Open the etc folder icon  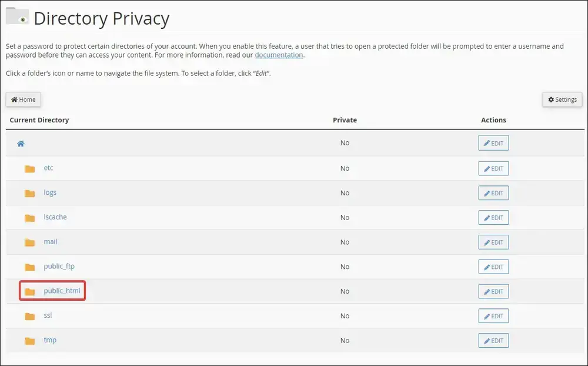[x=29, y=168]
